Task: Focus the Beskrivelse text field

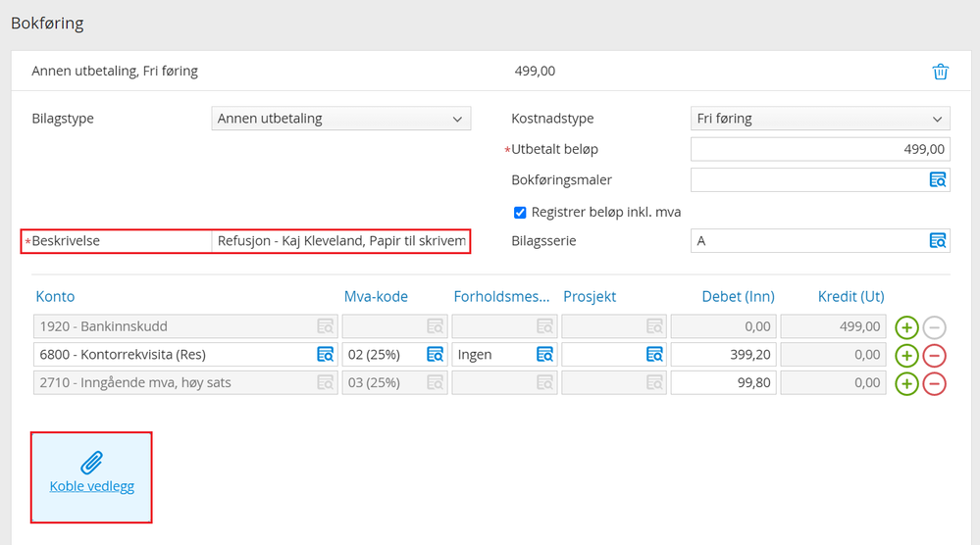Action: point(340,241)
